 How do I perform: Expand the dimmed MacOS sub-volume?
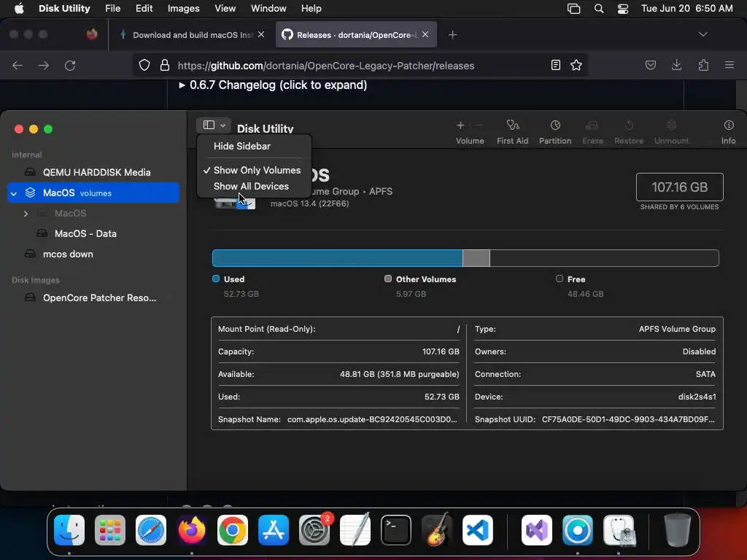(26, 214)
